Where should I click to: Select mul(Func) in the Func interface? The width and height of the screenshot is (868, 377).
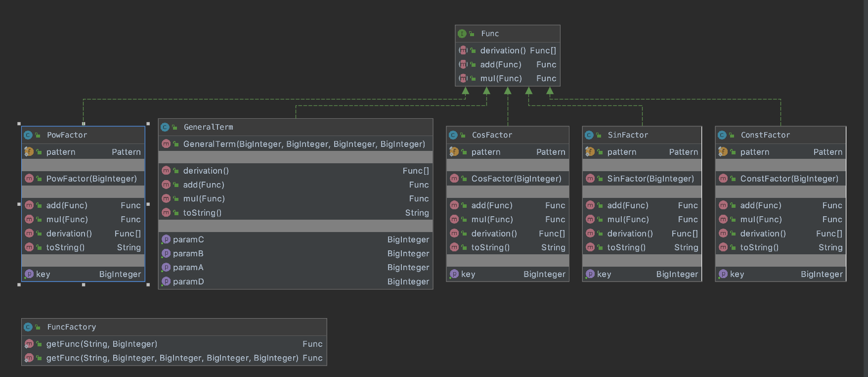(x=501, y=78)
